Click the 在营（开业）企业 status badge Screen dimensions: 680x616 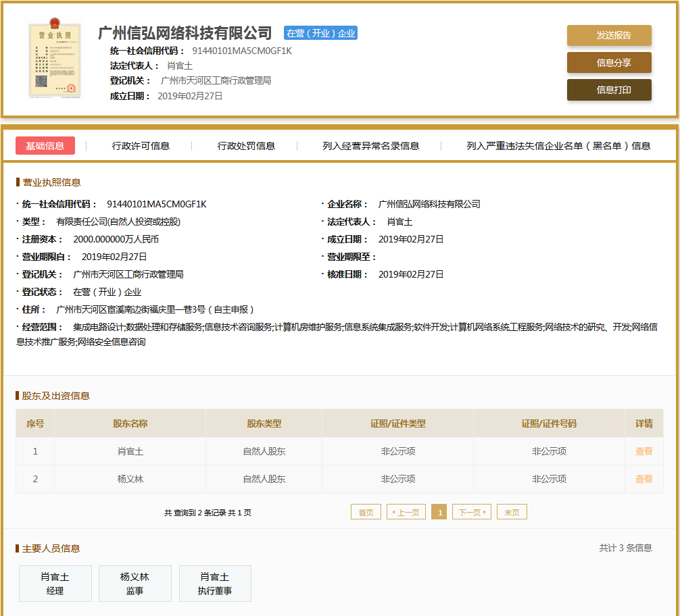click(320, 33)
